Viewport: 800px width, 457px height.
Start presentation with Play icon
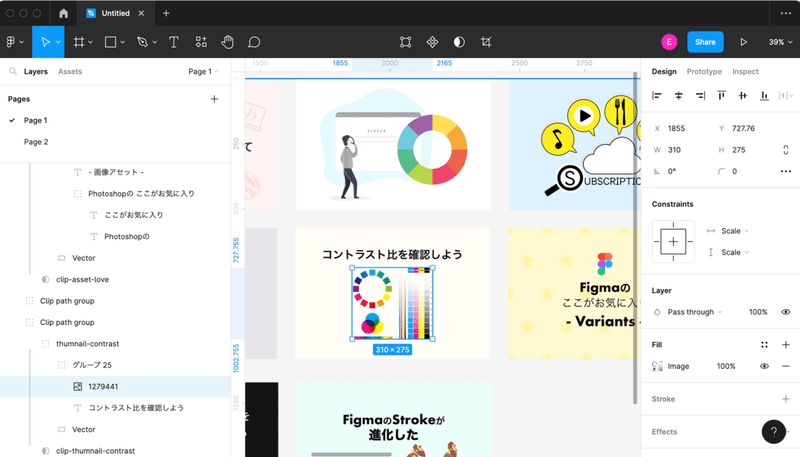click(743, 42)
